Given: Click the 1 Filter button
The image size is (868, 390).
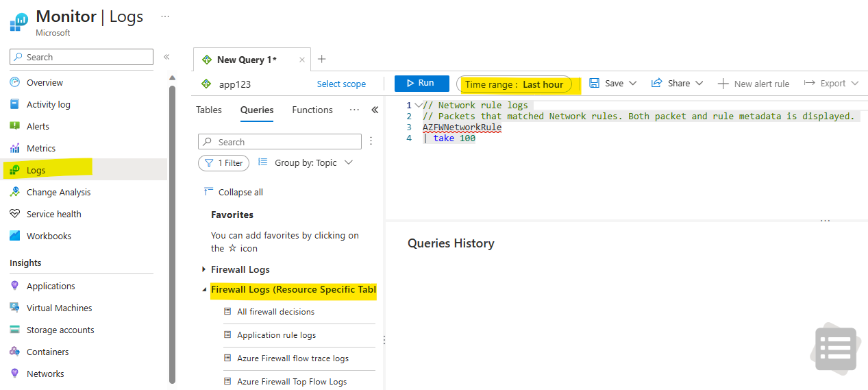Looking at the screenshot, I should coord(223,163).
